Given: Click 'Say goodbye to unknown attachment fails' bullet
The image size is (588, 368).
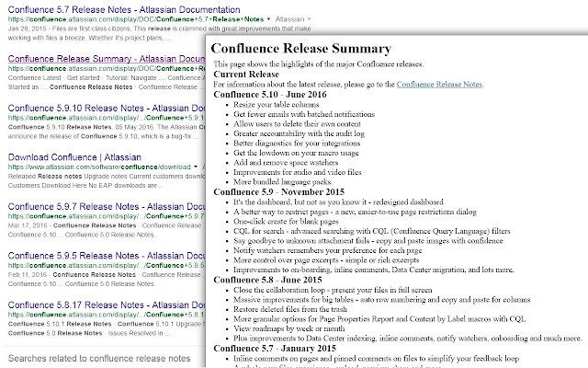Looking at the screenshot, I should pos(367,241).
